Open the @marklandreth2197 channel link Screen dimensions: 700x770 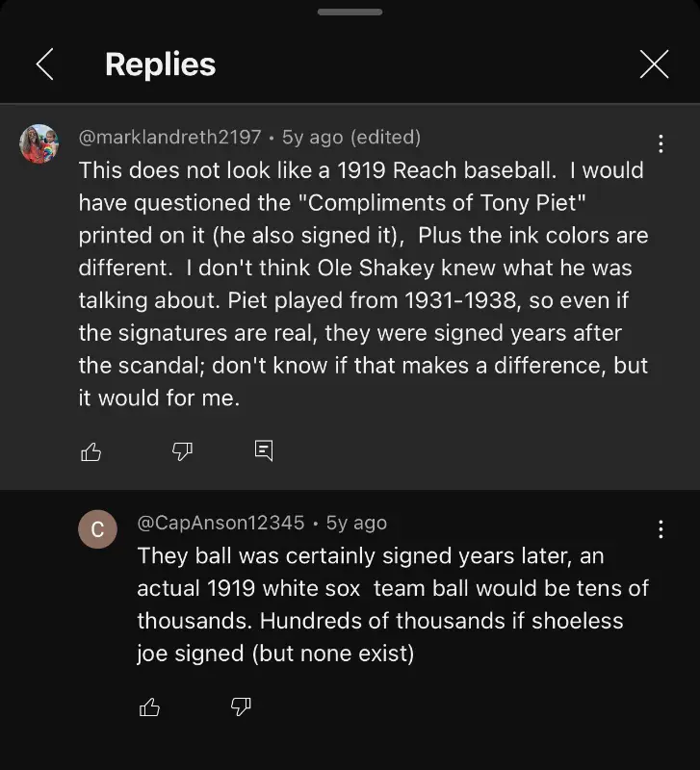[x=169, y=138]
